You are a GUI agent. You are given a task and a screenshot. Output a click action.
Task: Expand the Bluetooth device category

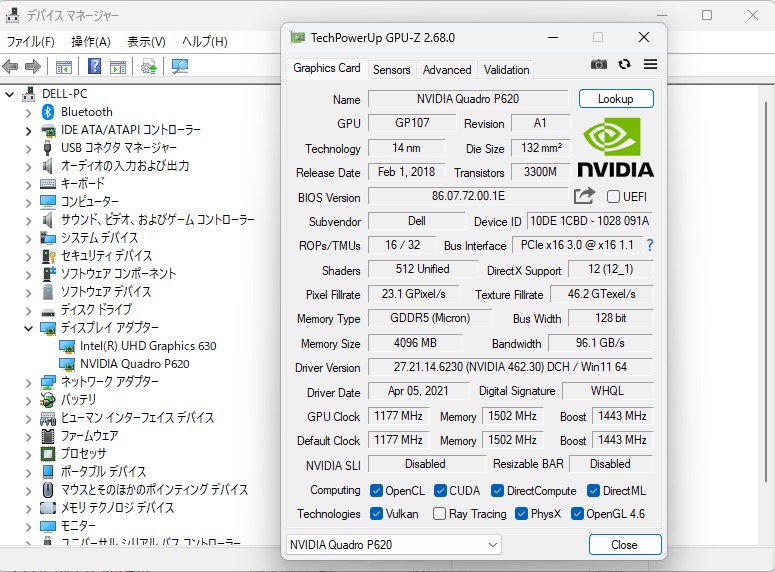28,112
